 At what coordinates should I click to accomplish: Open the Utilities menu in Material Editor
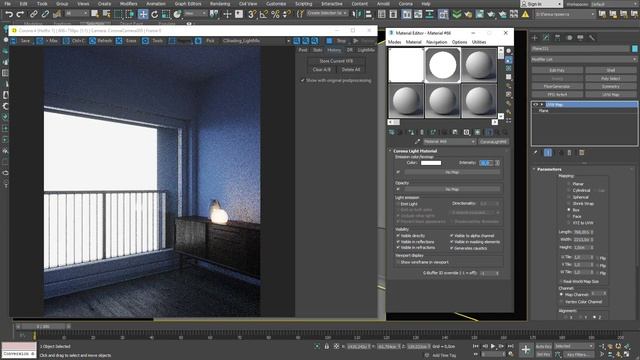pos(479,42)
